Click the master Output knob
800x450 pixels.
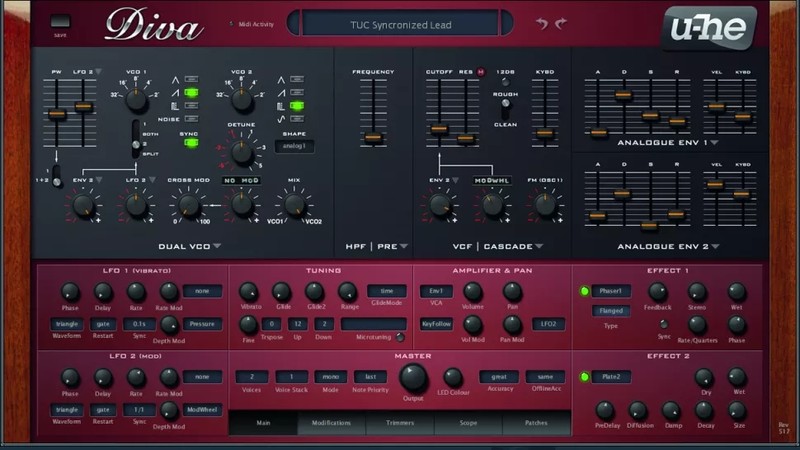[x=413, y=378]
